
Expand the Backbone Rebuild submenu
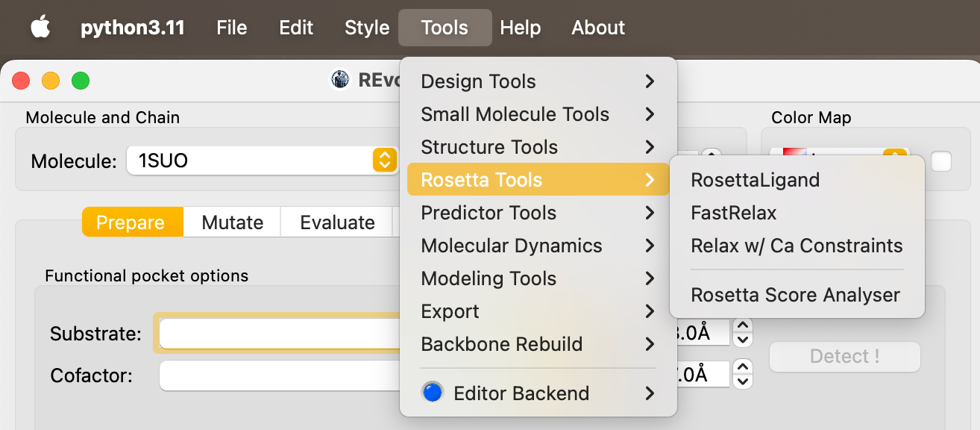(x=538, y=344)
